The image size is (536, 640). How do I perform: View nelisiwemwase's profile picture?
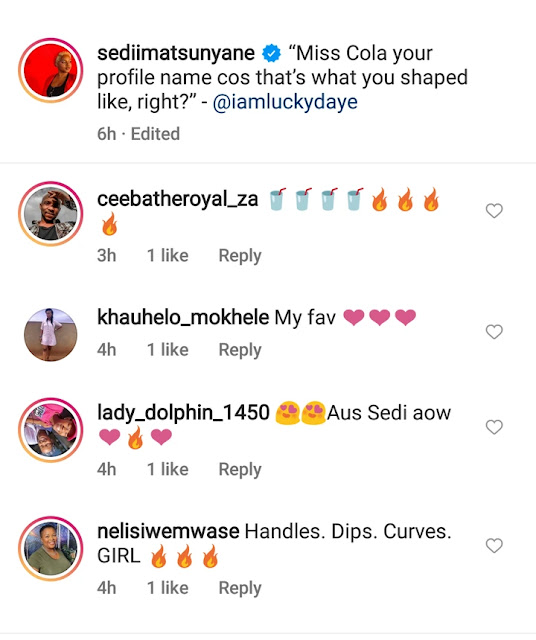click(x=51, y=548)
